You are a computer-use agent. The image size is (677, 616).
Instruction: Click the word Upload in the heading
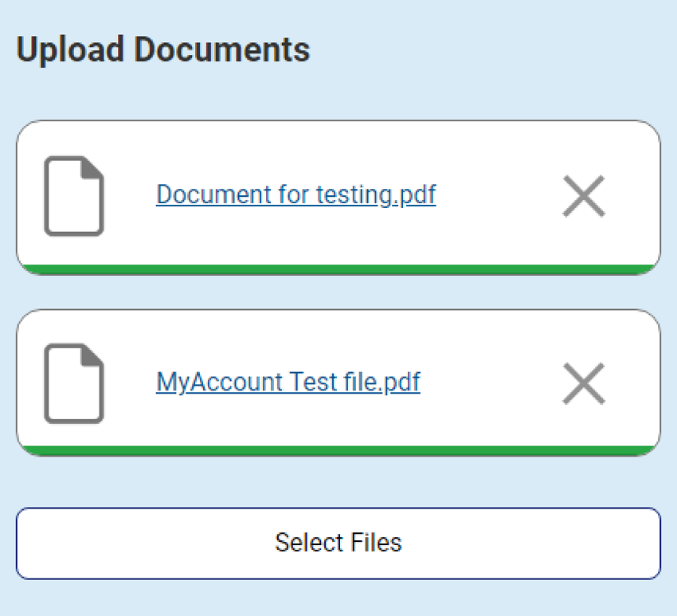70,50
